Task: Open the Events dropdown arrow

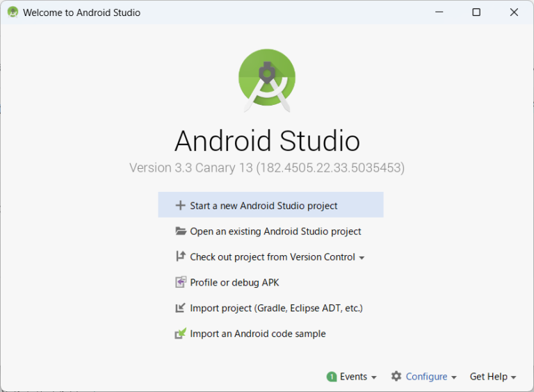Action: coord(374,377)
